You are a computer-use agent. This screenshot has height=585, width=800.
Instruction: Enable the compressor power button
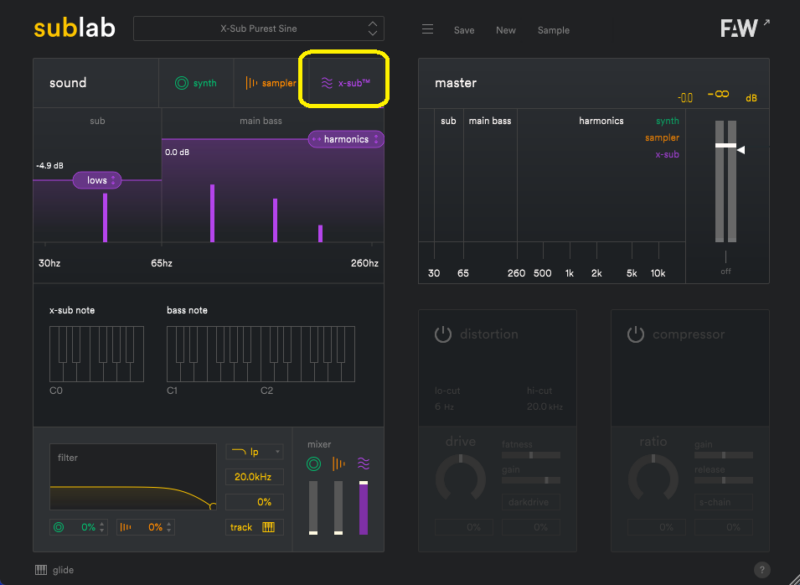click(x=636, y=334)
